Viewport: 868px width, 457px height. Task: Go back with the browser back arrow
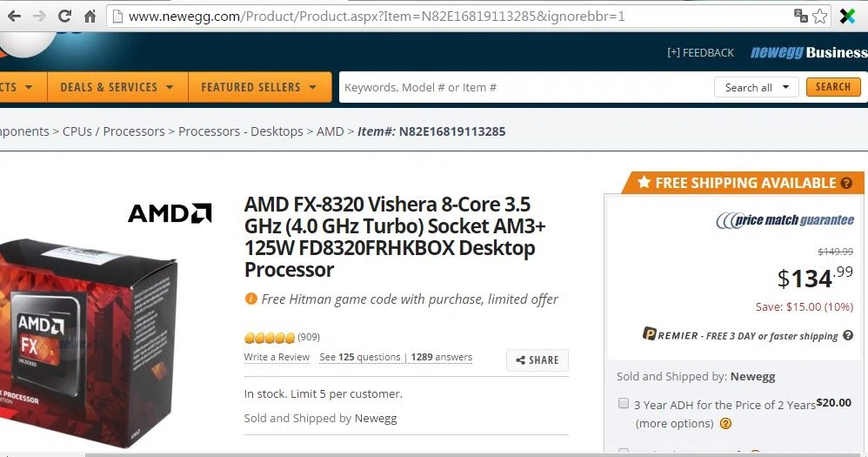point(15,16)
